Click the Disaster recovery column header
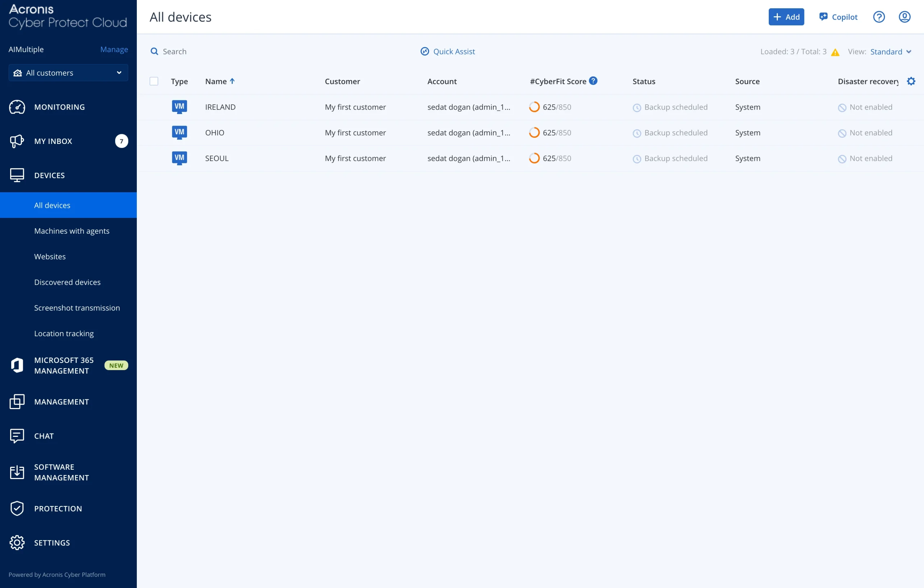 868,81
